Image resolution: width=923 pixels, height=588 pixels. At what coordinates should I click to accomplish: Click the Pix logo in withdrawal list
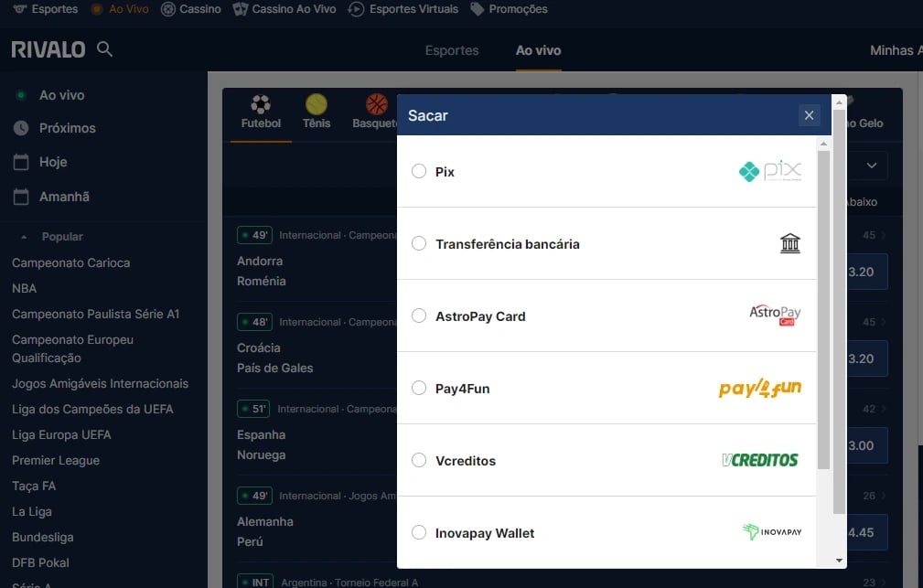coord(770,171)
